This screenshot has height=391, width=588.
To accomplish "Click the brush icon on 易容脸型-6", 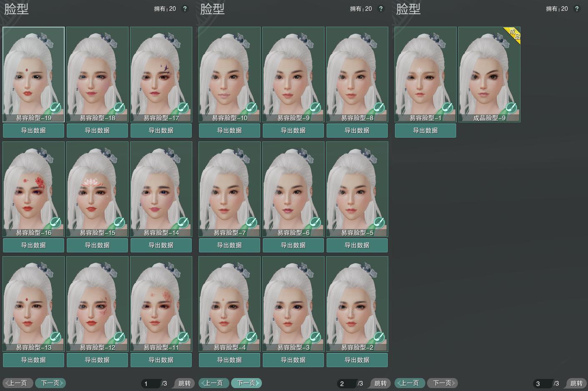I will point(315,223).
